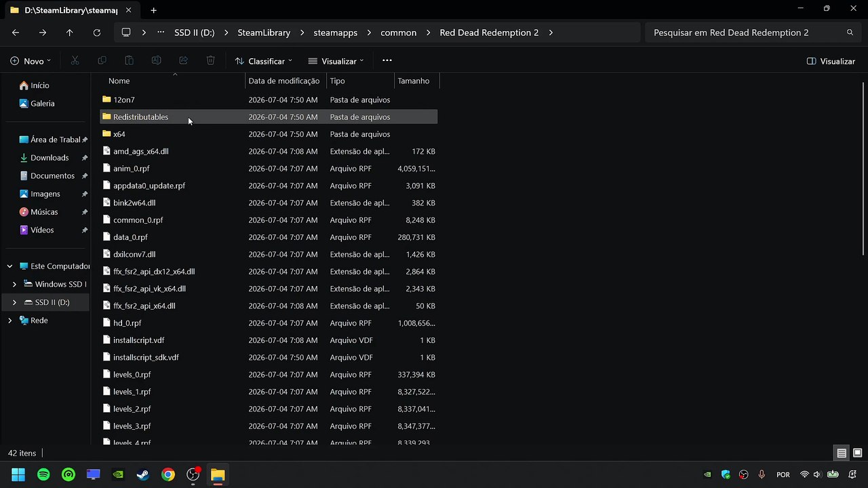Select the ffx_fsr2_api_vk_x64.dll file
Screen dimensions: 868x488
269,289
